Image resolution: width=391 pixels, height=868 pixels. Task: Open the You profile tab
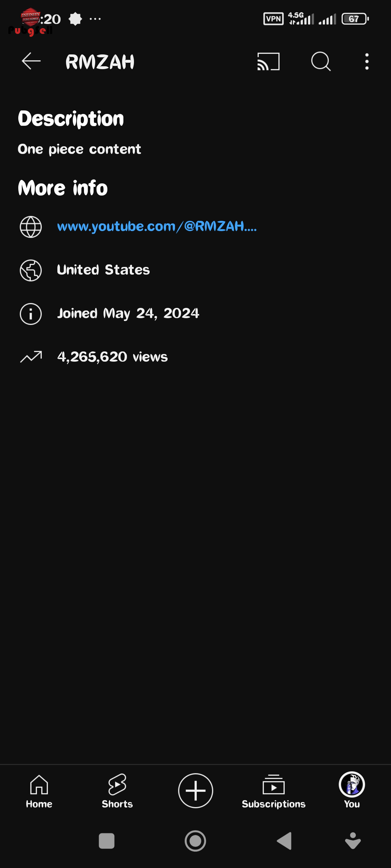click(x=352, y=791)
